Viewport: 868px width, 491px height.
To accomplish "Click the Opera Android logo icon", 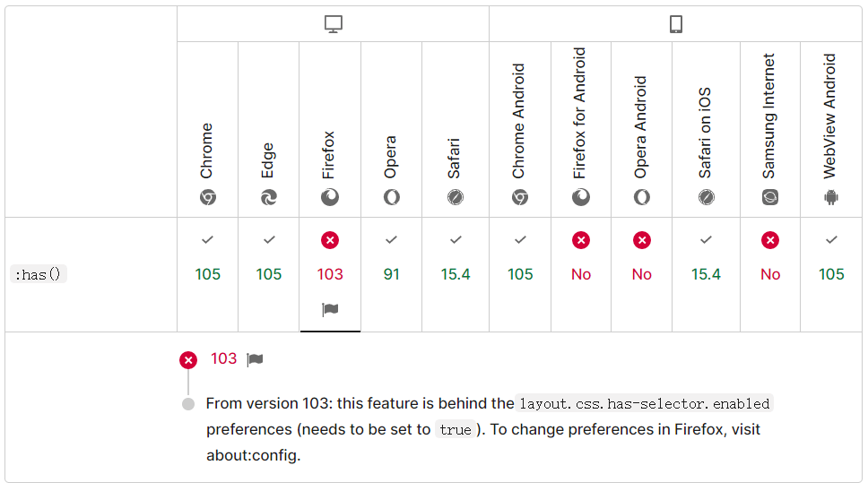I will coord(642,197).
